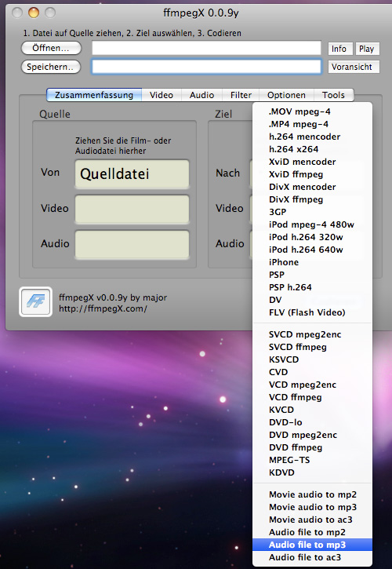Click the source Audio info box
This screenshot has width=392, height=569.
[x=132, y=244]
